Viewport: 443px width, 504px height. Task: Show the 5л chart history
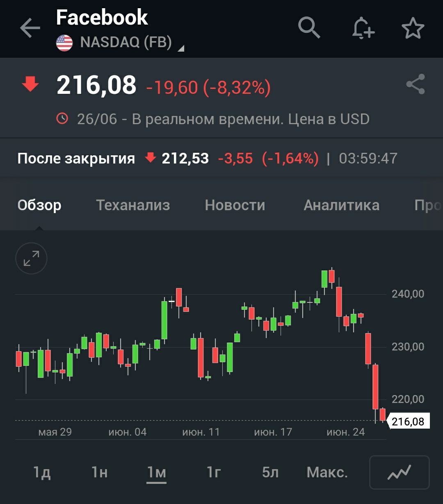(270, 472)
